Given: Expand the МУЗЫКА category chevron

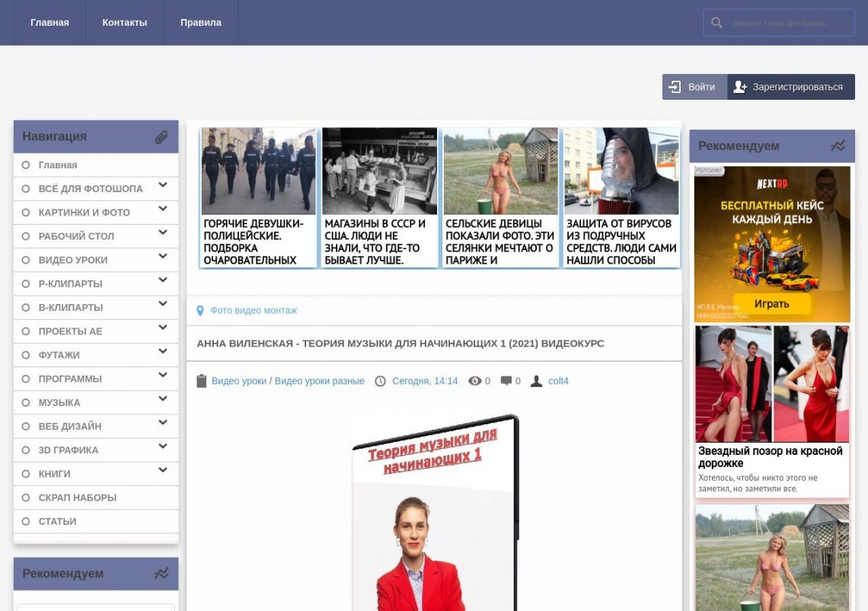Looking at the screenshot, I should click(162, 399).
